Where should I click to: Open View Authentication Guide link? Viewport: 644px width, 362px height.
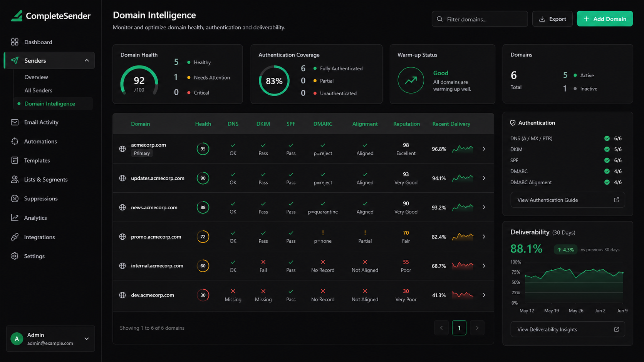pyautogui.click(x=568, y=200)
